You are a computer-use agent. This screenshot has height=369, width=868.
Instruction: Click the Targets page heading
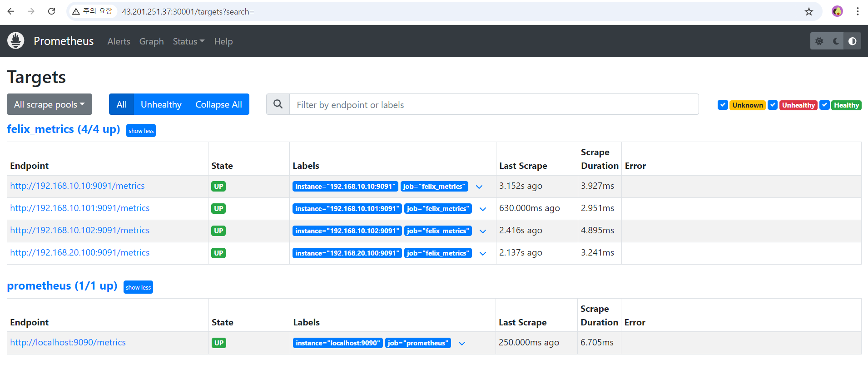coord(36,77)
